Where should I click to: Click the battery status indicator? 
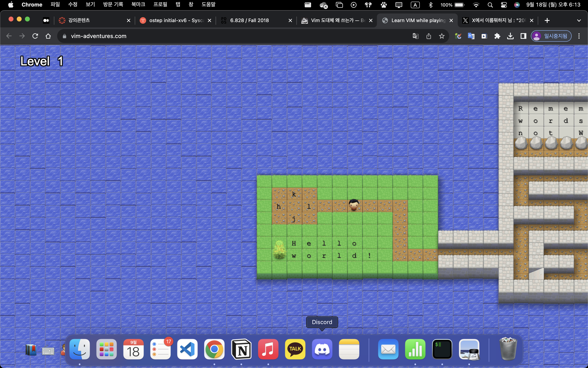pyautogui.click(x=452, y=5)
